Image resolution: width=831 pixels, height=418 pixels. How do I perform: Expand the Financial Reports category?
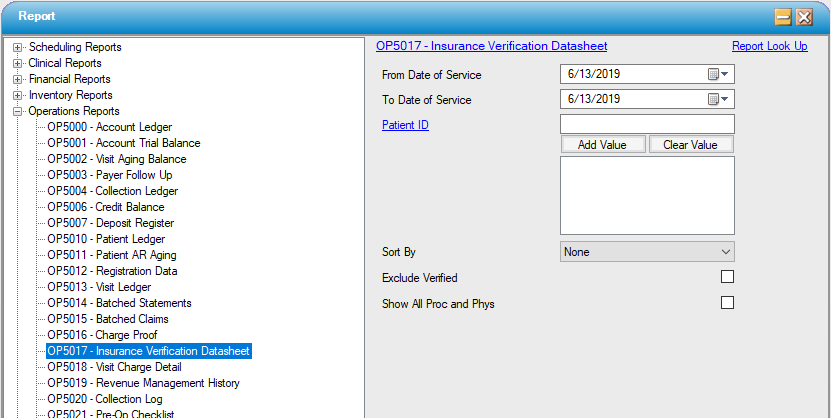pos(18,79)
